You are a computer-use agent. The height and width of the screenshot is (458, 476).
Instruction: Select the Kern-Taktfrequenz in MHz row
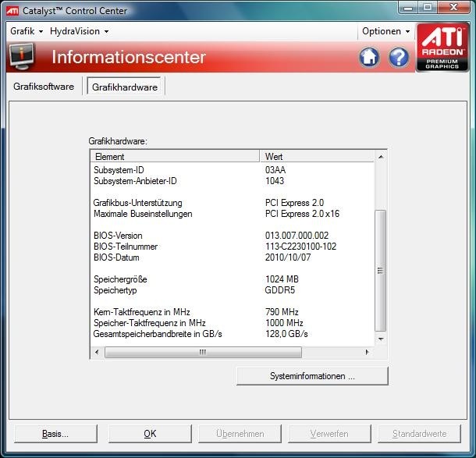tap(233, 312)
